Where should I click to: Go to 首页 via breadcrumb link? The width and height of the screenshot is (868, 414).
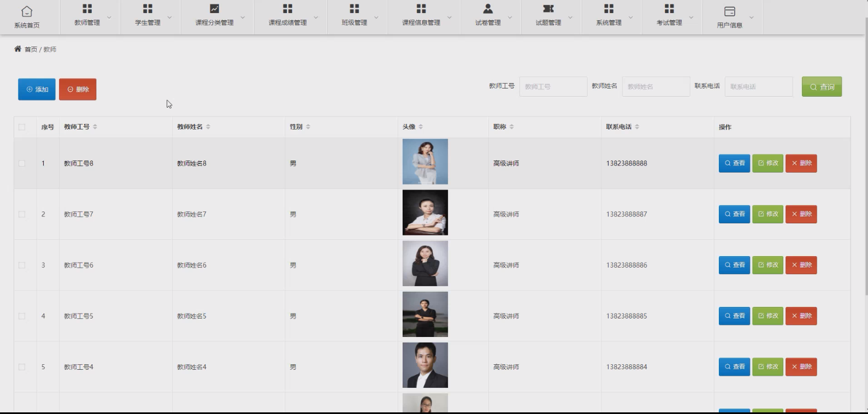pyautogui.click(x=31, y=49)
